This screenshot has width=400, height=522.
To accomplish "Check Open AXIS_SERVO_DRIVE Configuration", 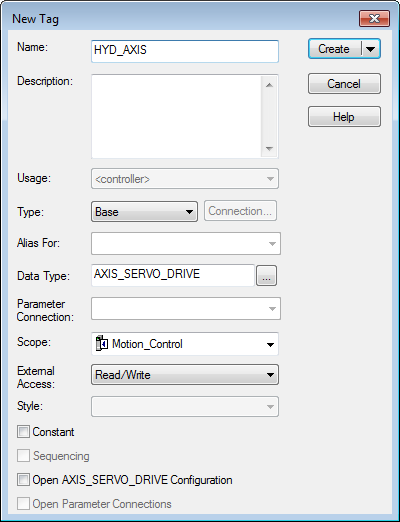I will (23, 480).
